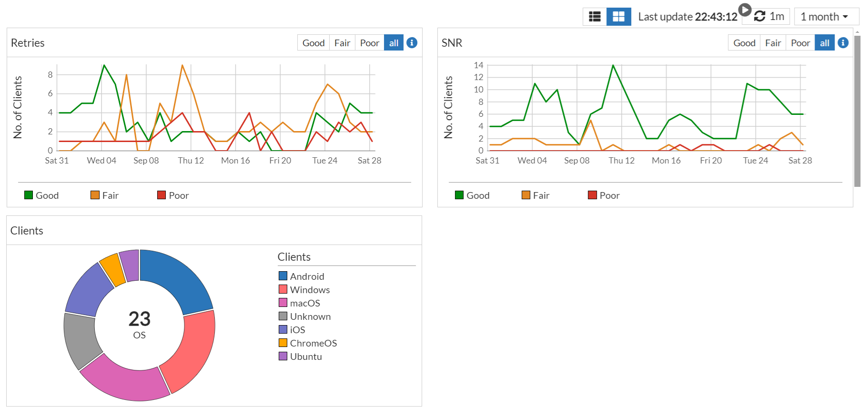Image resolution: width=868 pixels, height=408 pixels.
Task: Show Fair clients in SNR panel
Action: tap(773, 43)
